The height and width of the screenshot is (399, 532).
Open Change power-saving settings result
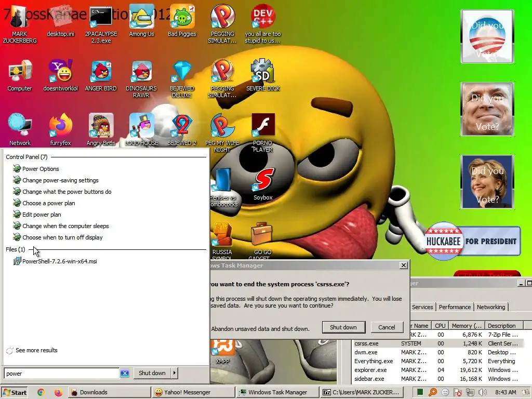pyautogui.click(x=60, y=180)
